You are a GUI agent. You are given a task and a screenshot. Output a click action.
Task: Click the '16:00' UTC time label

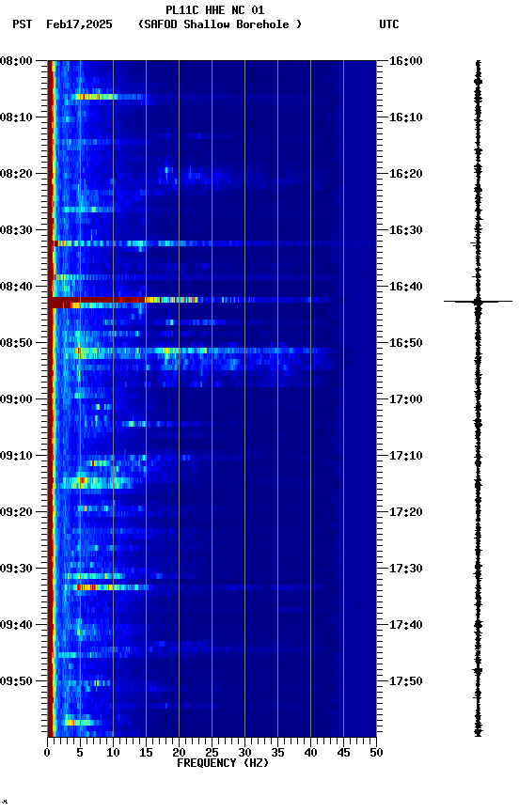coord(406,61)
